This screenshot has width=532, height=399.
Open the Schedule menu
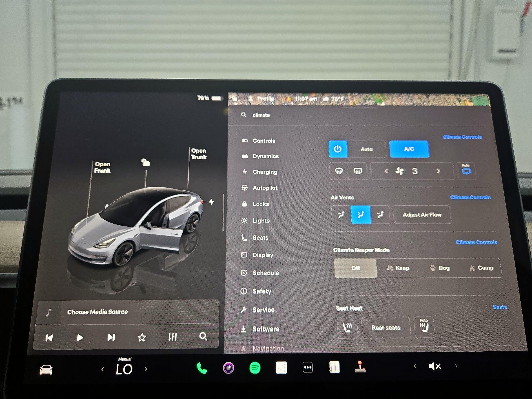coord(260,273)
